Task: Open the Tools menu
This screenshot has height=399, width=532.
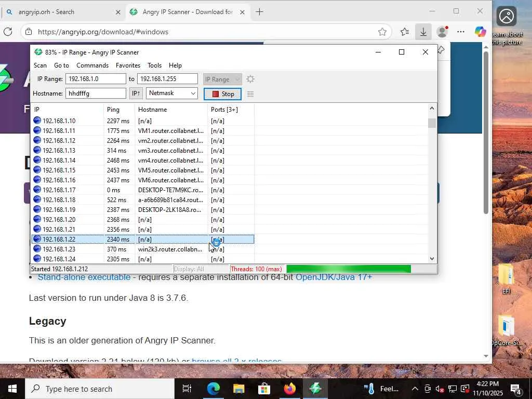Action: (154, 65)
